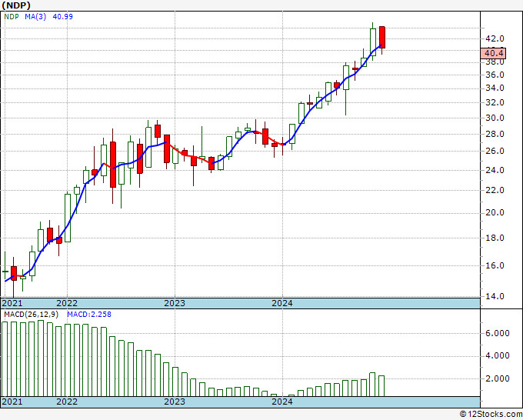Click the latest red candlestick near 42
The image size is (523, 420).
coord(382,37)
